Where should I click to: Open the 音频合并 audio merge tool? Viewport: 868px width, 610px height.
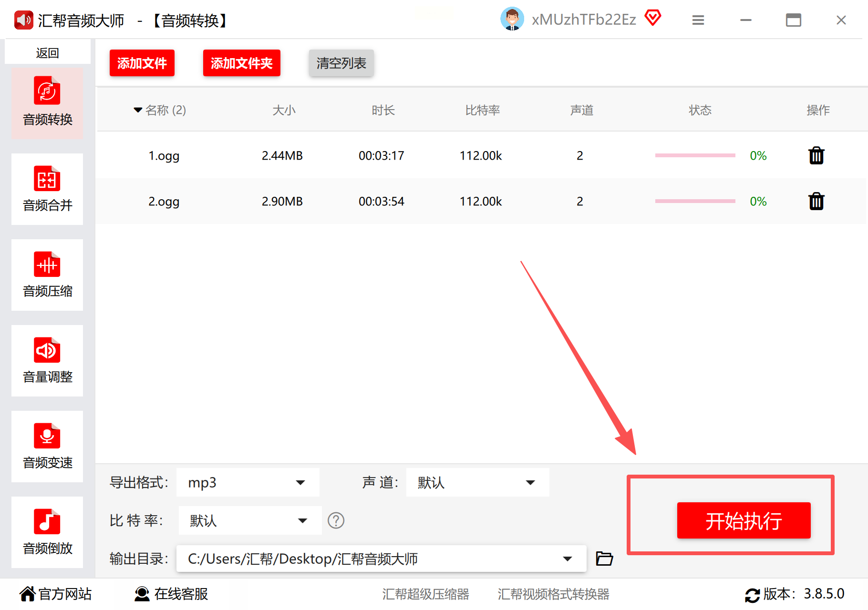[47, 189]
